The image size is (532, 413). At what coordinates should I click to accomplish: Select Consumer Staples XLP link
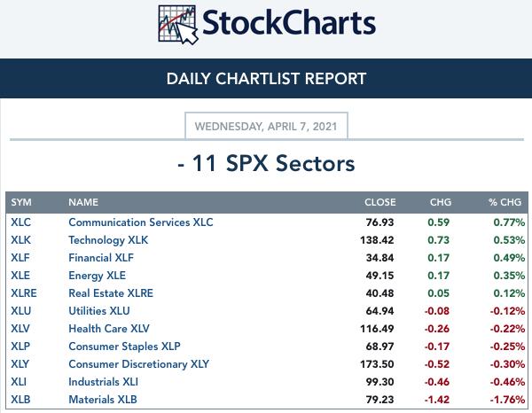124,347
